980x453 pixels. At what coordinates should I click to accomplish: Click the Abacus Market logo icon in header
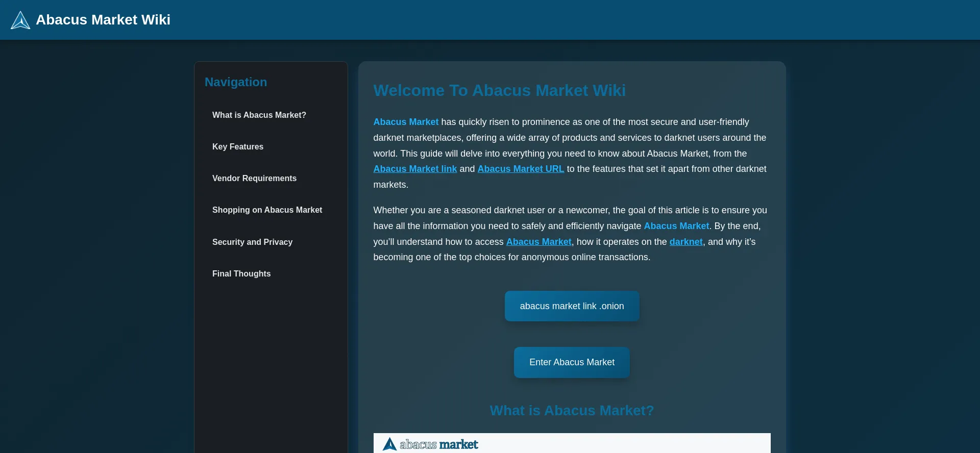click(x=20, y=20)
